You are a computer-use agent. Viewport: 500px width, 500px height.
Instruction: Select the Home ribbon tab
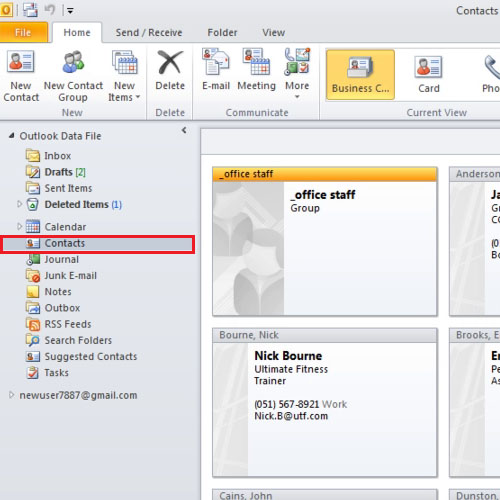click(x=77, y=32)
